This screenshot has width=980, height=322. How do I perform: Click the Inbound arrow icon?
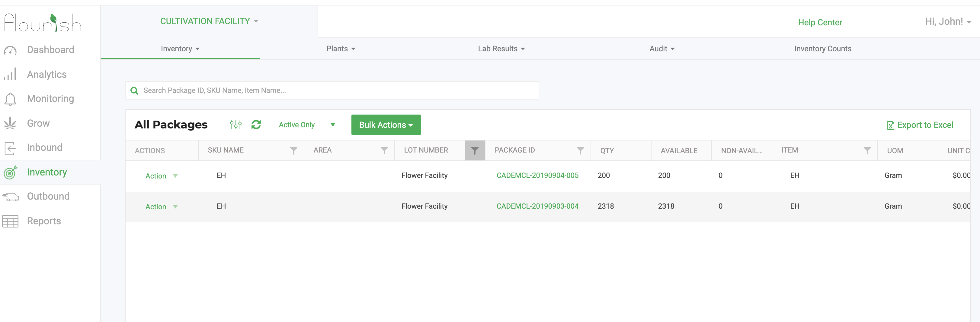coord(10,148)
